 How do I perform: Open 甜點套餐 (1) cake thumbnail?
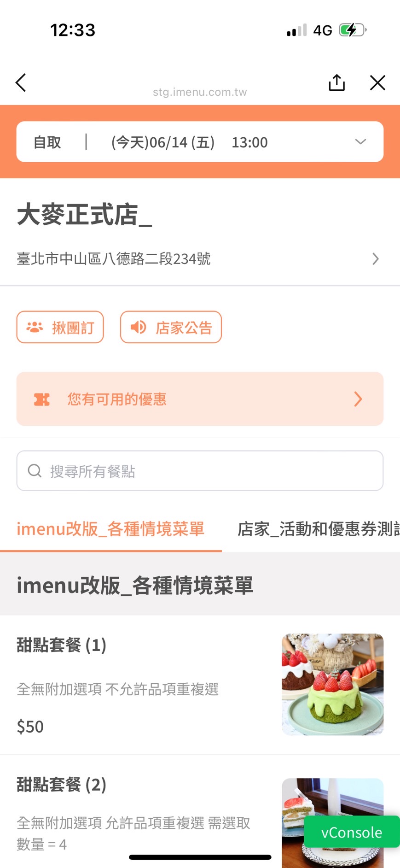332,684
